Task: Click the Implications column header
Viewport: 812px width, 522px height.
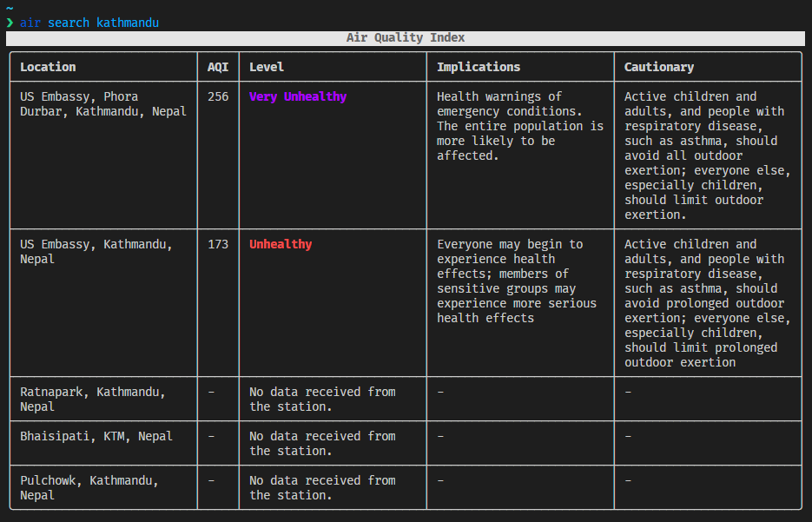Action: [x=479, y=67]
